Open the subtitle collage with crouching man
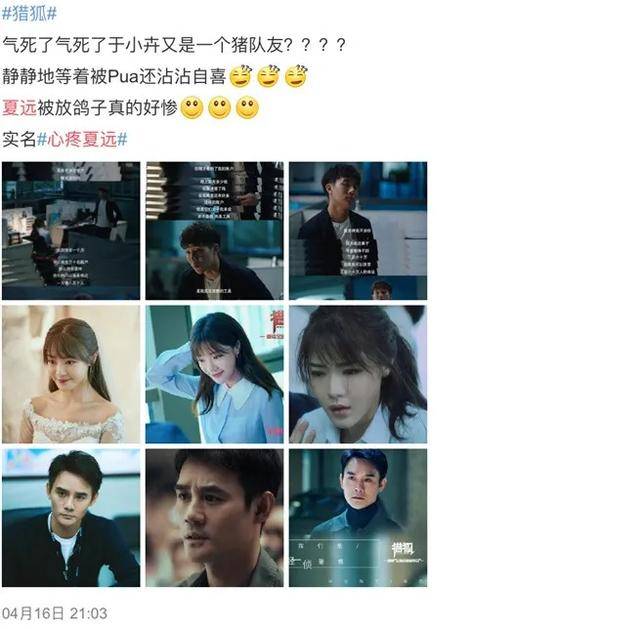This screenshot has width=640, height=629. click(x=215, y=231)
